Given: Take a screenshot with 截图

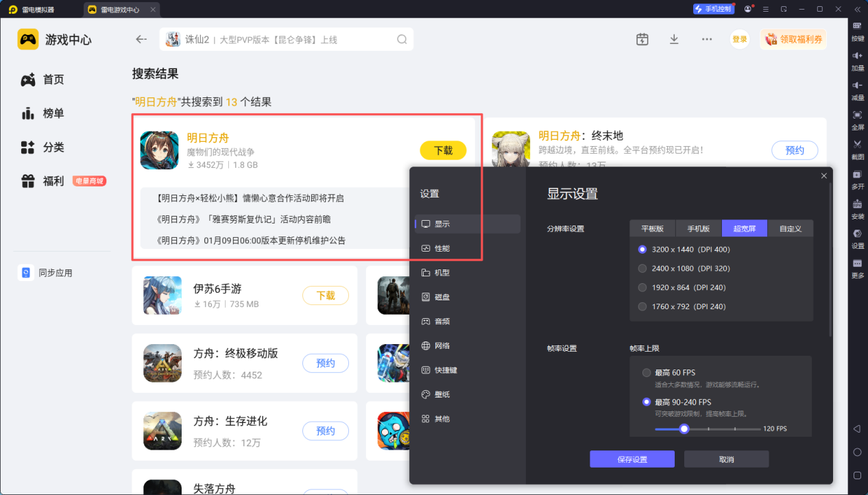Looking at the screenshot, I should (x=858, y=149).
